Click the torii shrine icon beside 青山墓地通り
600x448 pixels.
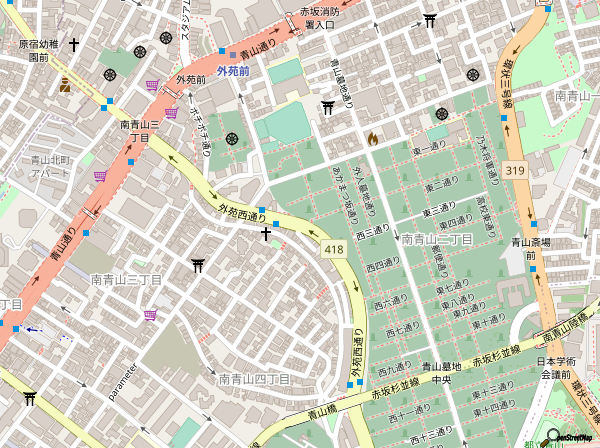[x=327, y=108]
